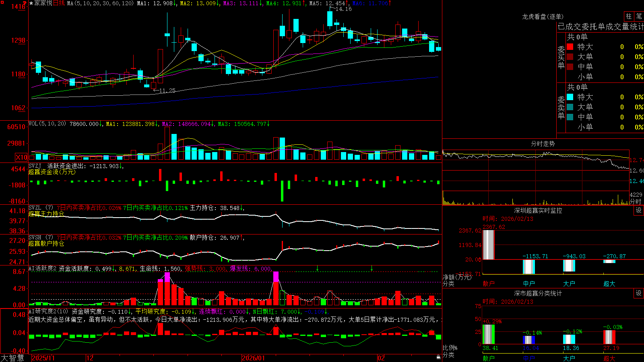Click the 11.25 low price annotation

[167, 90]
